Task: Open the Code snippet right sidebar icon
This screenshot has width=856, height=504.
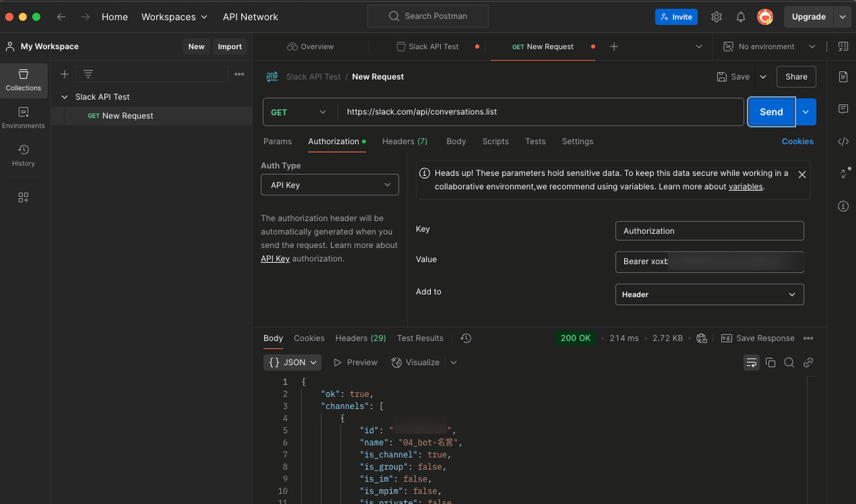Action: click(843, 141)
